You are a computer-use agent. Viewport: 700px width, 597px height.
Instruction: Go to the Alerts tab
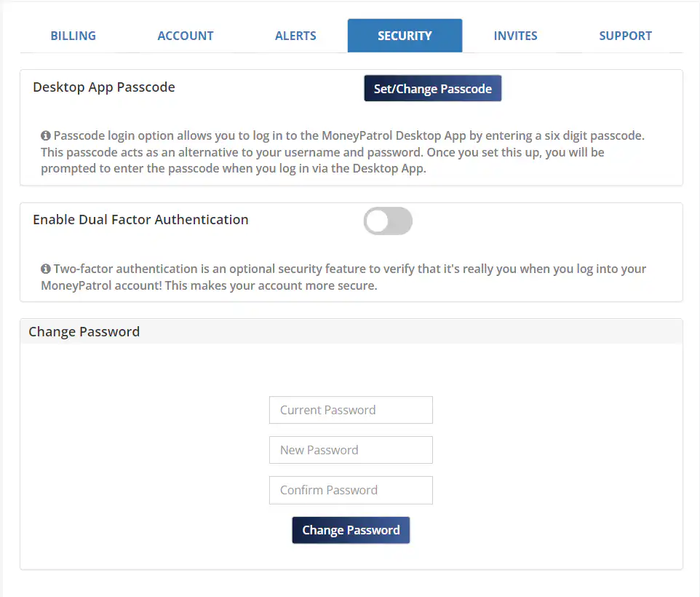[295, 36]
